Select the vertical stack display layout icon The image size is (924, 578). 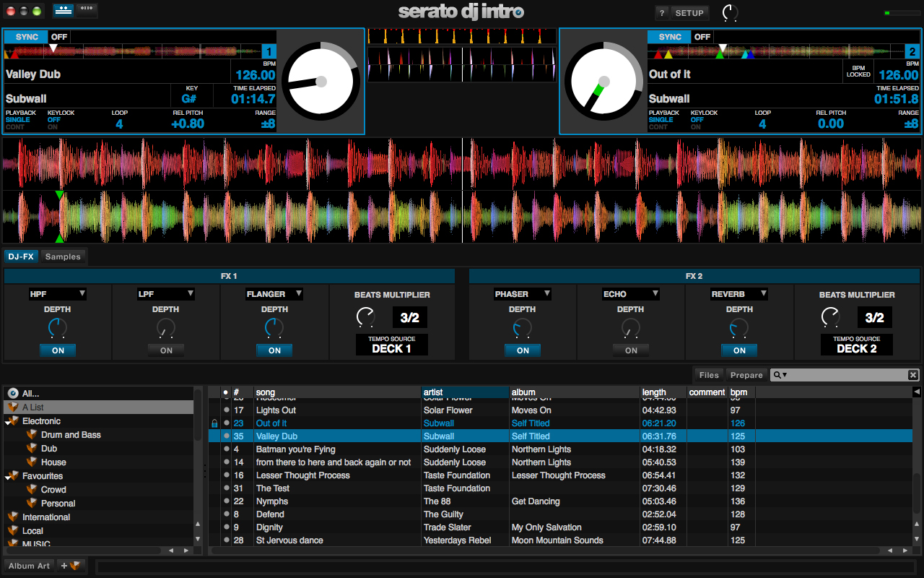tap(85, 11)
